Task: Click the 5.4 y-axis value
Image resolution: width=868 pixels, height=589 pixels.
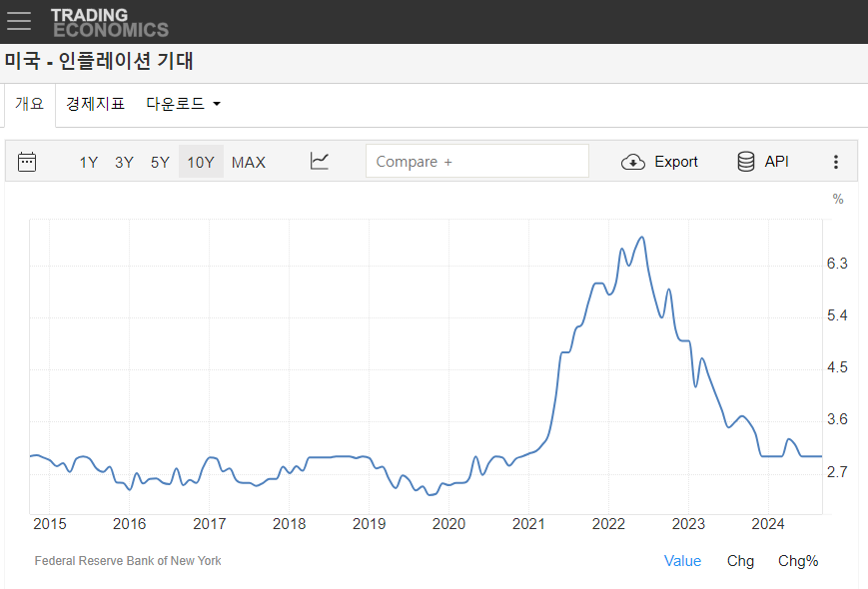Action: pos(837,315)
